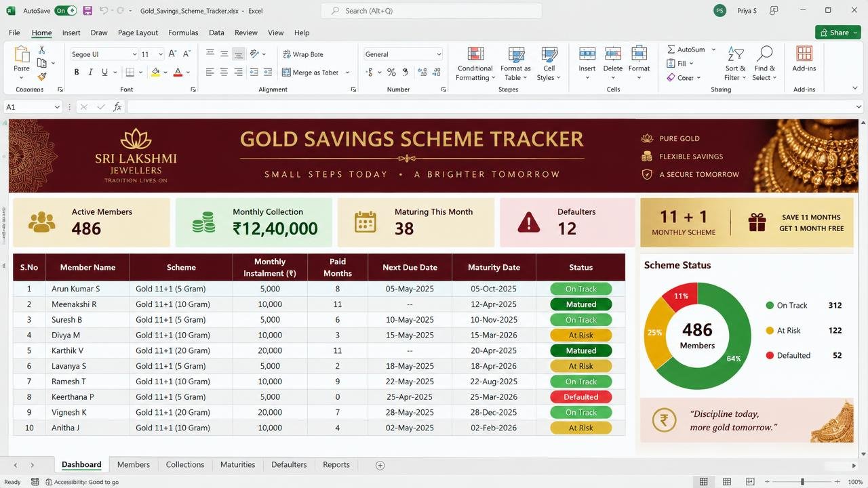Viewport: 868px width, 488px height.
Task: Expand the formula bar
Action: click(859, 107)
